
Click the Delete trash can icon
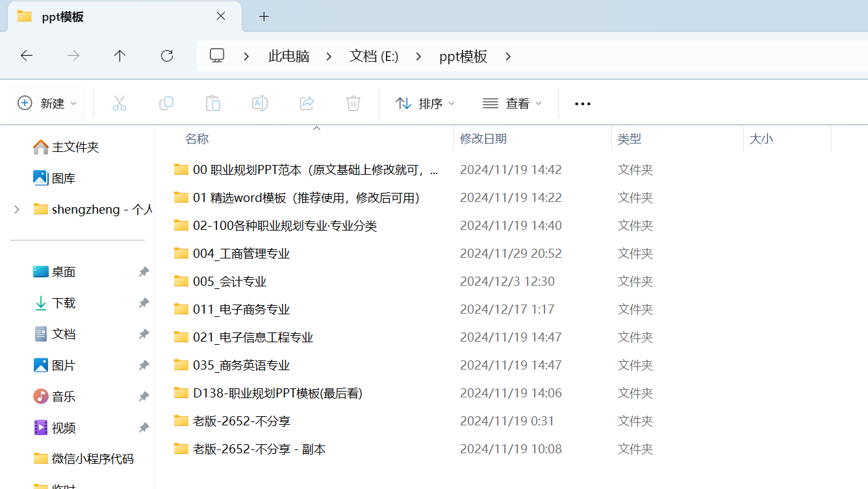pos(353,103)
